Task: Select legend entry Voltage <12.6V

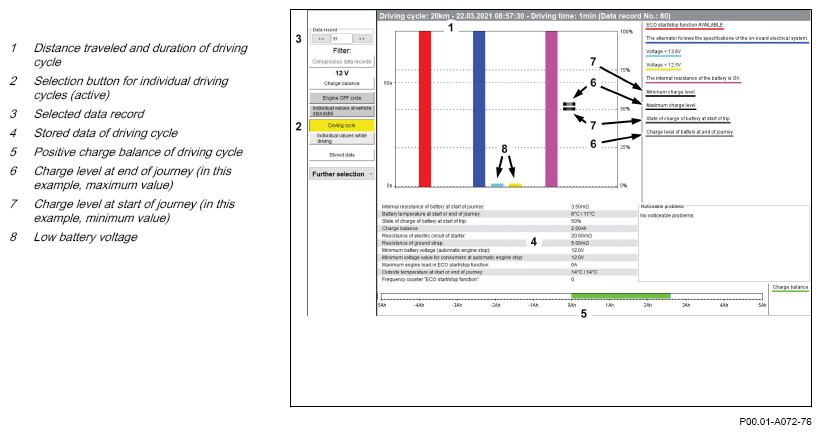Action: (x=663, y=65)
